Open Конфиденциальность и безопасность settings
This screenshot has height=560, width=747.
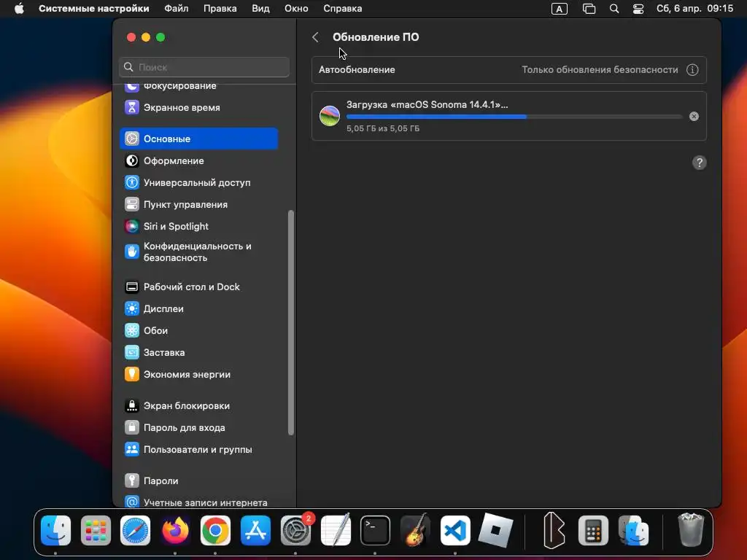(198, 252)
